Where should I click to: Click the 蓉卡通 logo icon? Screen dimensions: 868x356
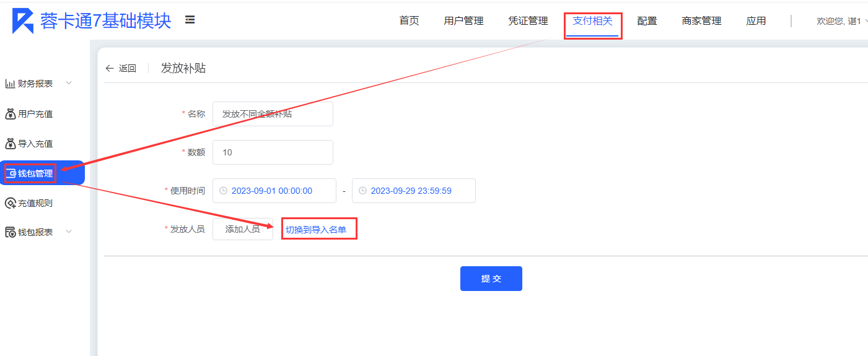(x=23, y=21)
